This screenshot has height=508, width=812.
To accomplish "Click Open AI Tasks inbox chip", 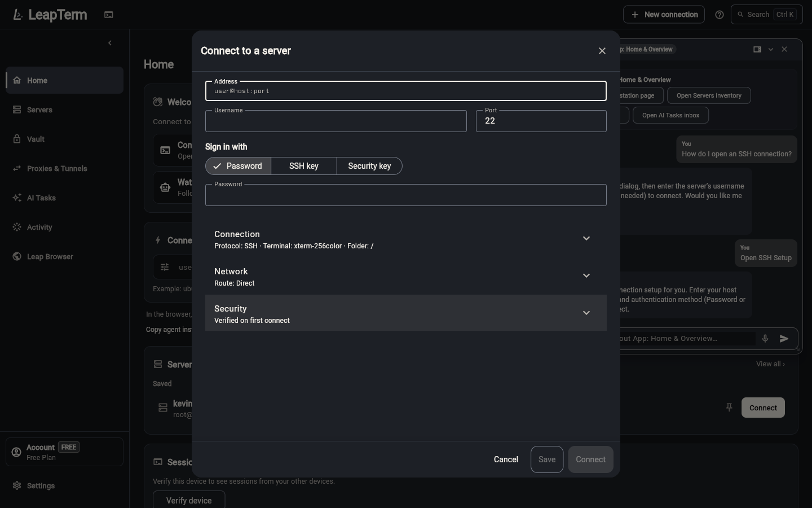I will tap(670, 115).
